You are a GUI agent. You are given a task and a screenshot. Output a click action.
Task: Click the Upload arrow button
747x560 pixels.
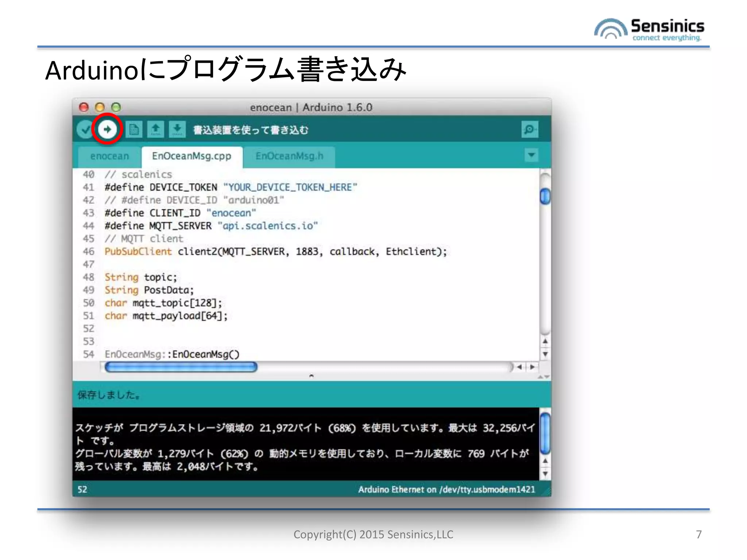107,129
